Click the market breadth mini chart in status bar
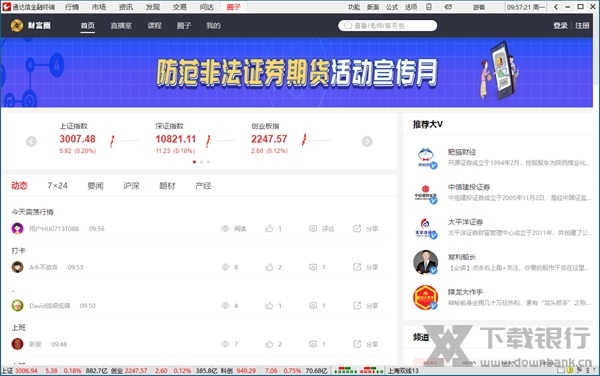The width and height of the screenshot is (600, 376). 359,370
